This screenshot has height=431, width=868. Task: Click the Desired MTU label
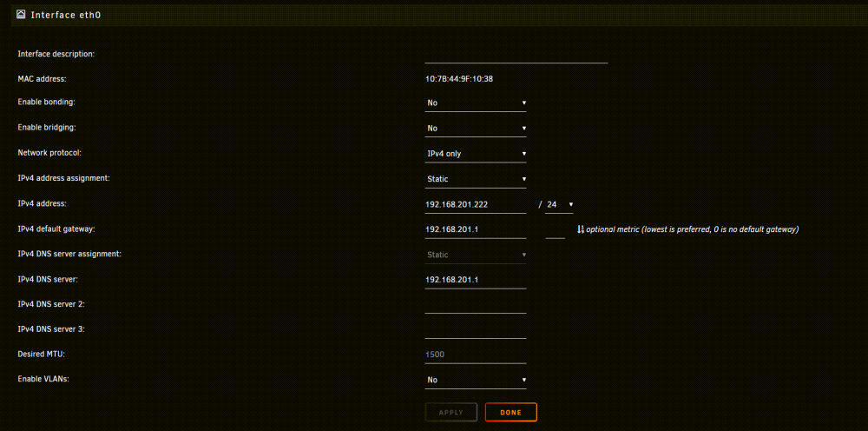tap(42, 354)
